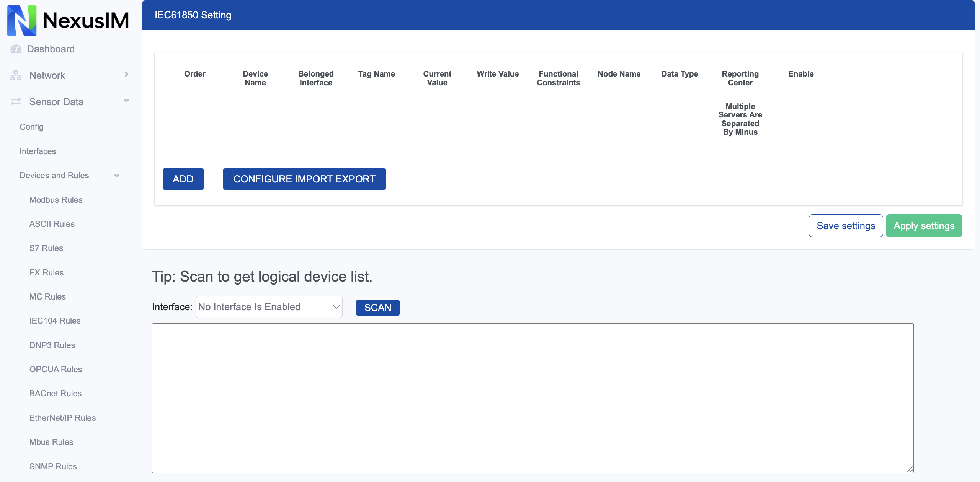Open MC Rules
The width and height of the screenshot is (980, 482).
pos(47,296)
